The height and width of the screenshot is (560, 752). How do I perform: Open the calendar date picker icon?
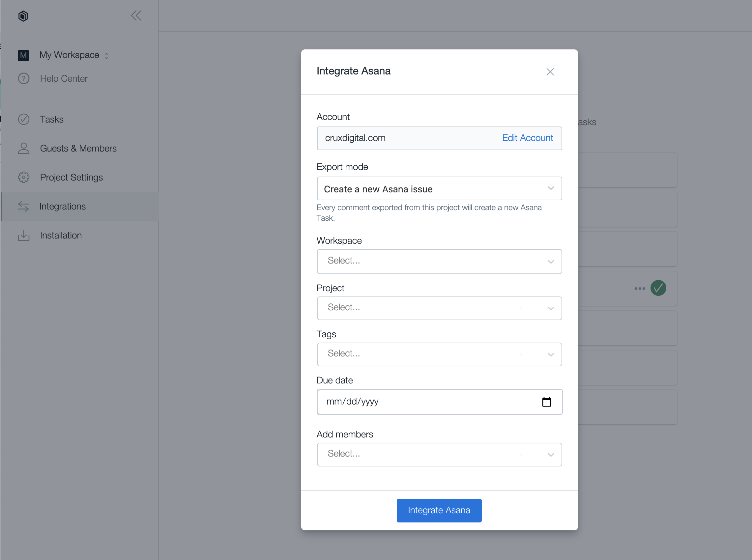(546, 402)
